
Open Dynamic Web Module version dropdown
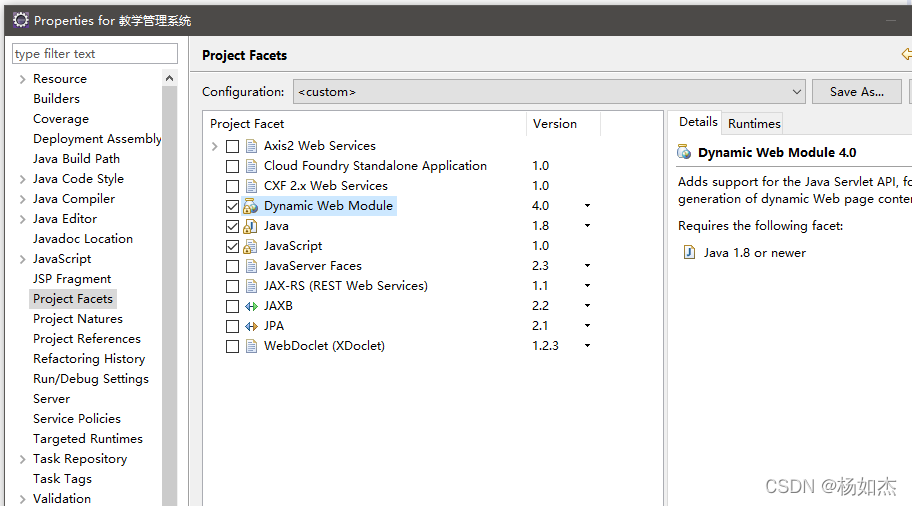587,206
